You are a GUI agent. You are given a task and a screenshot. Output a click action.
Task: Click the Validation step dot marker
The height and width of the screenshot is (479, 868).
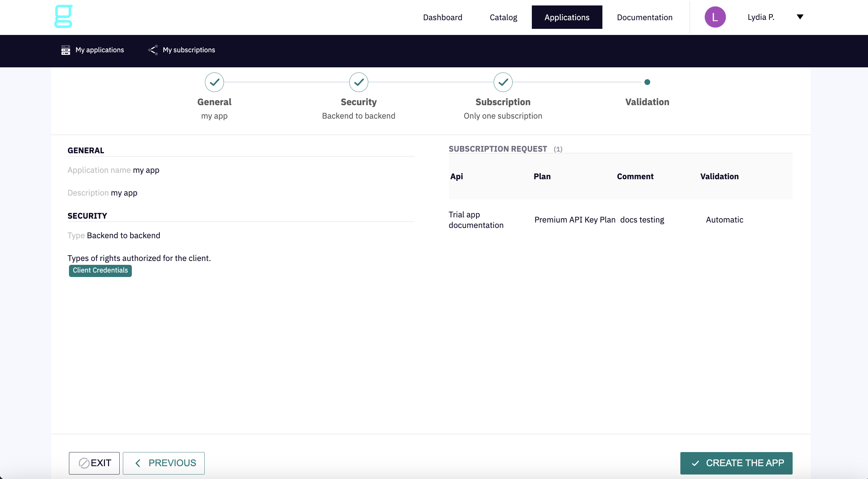click(x=647, y=82)
